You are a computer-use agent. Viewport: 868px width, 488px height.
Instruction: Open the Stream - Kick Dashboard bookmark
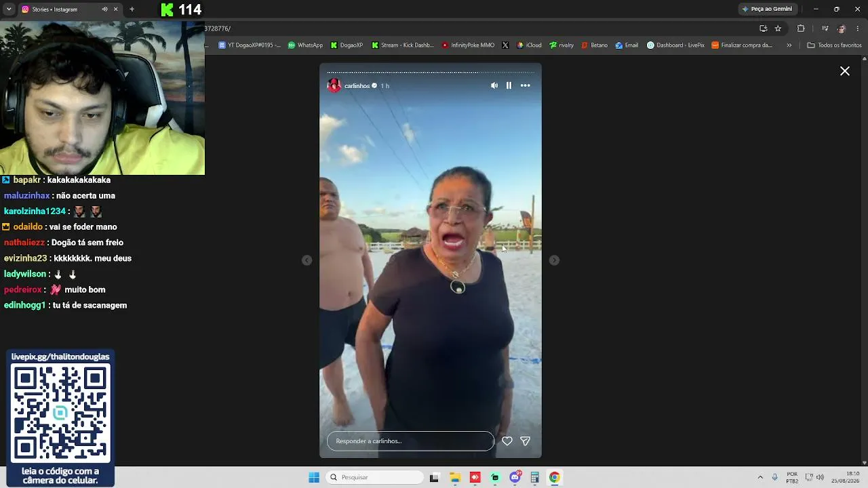tap(402, 45)
